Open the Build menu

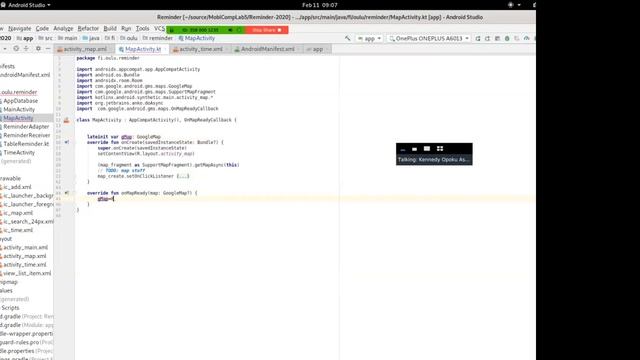coord(110,29)
